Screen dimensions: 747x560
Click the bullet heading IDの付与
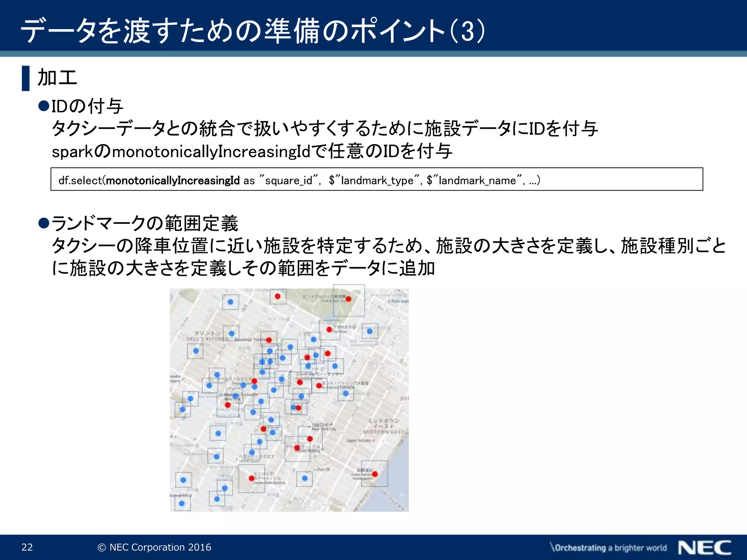87,106
